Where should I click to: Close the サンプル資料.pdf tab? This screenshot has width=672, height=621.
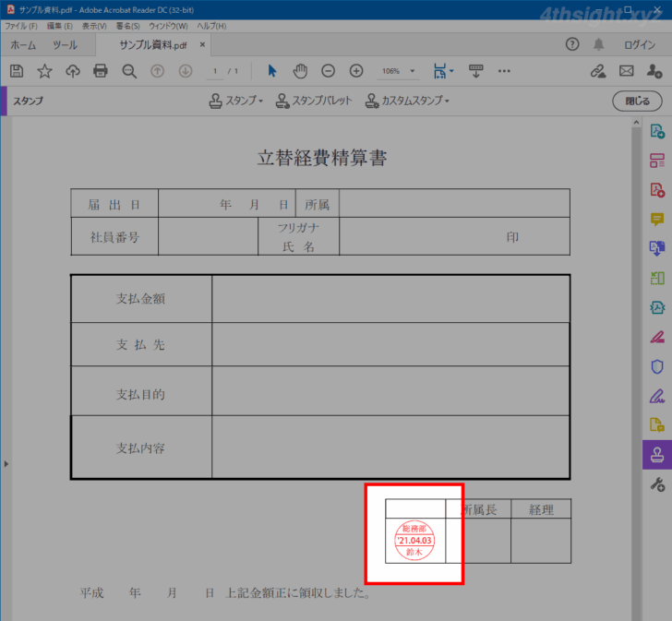(x=202, y=44)
